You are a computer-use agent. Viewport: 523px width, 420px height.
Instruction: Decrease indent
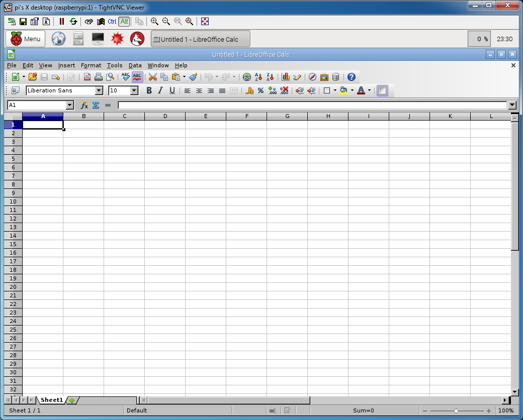300,90
